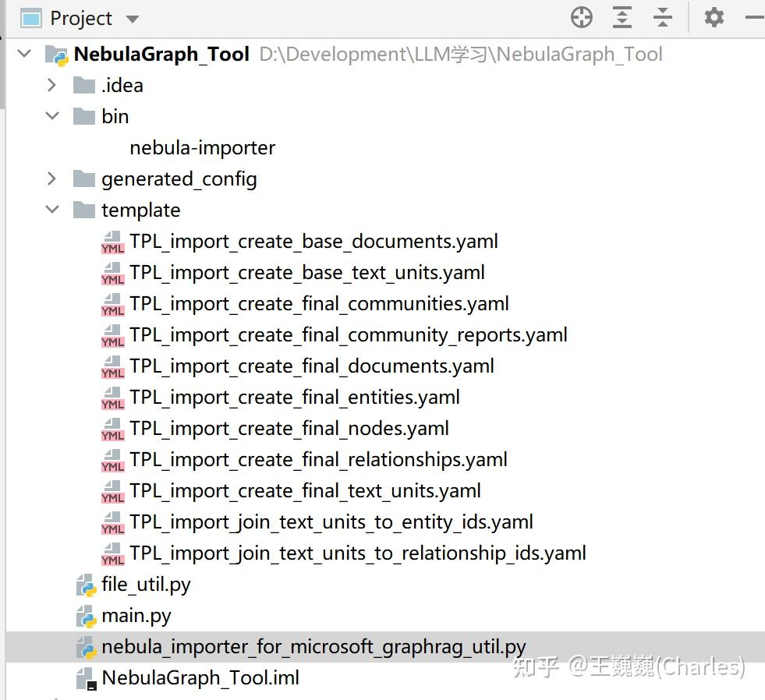Screen dimensions: 765x700
Task: Click the crosshair Select Opened File icon
Action: click(x=581, y=16)
